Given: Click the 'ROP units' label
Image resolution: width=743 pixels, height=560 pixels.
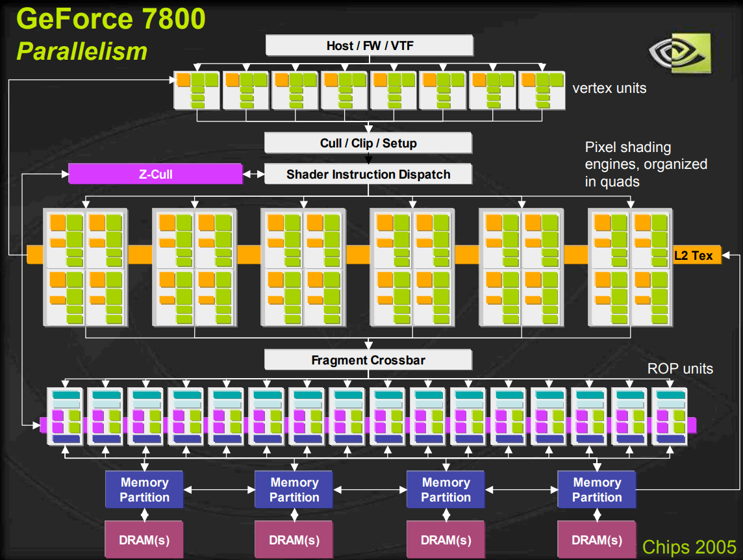Looking at the screenshot, I should [680, 368].
